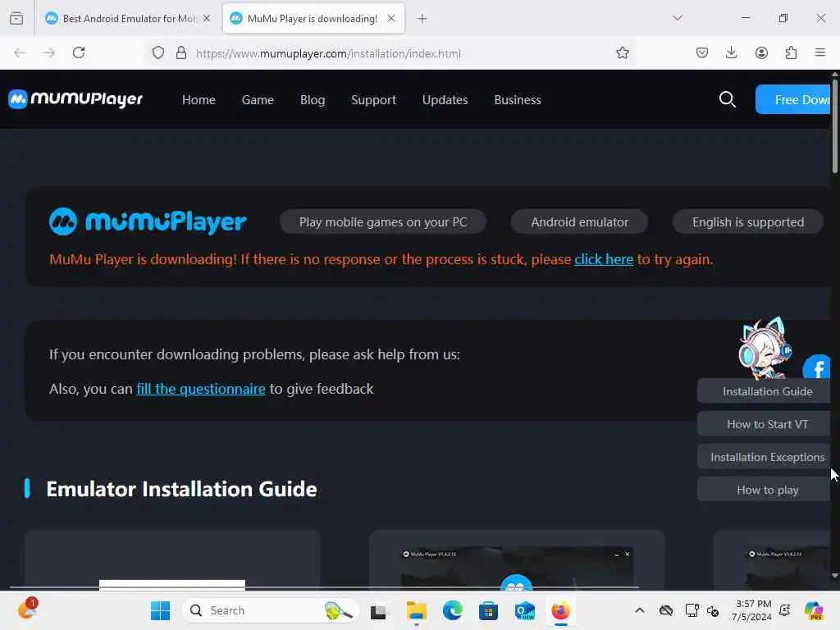Open the extensions puzzle icon
The width and height of the screenshot is (840, 630).
[791, 52]
